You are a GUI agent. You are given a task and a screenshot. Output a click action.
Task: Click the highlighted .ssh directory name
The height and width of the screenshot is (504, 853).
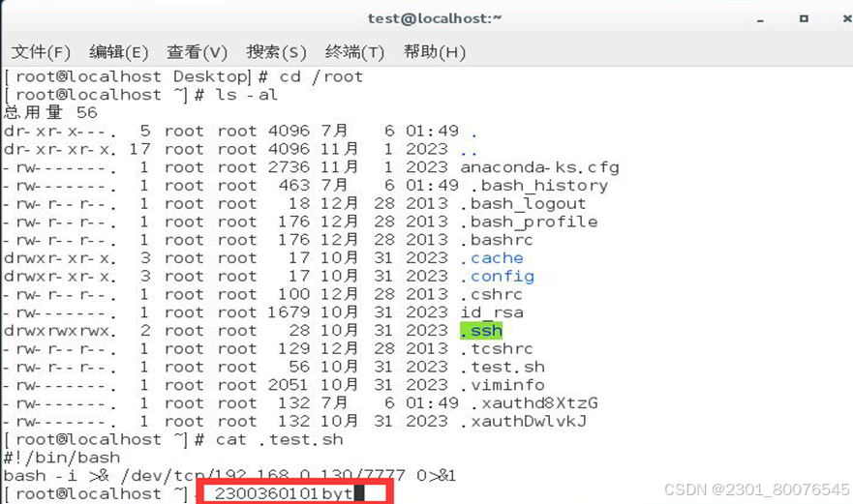[x=481, y=331]
